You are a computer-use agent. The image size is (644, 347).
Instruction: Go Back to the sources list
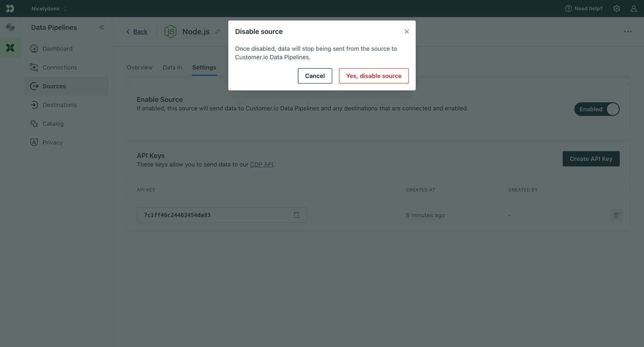pos(137,32)
